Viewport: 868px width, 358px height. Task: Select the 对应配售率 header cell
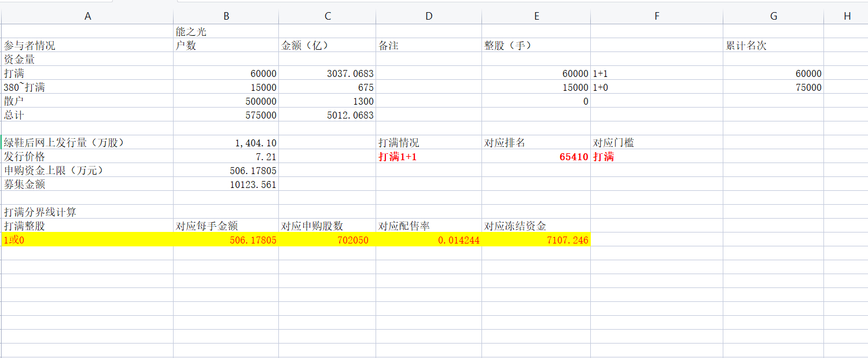coord(429,226)
